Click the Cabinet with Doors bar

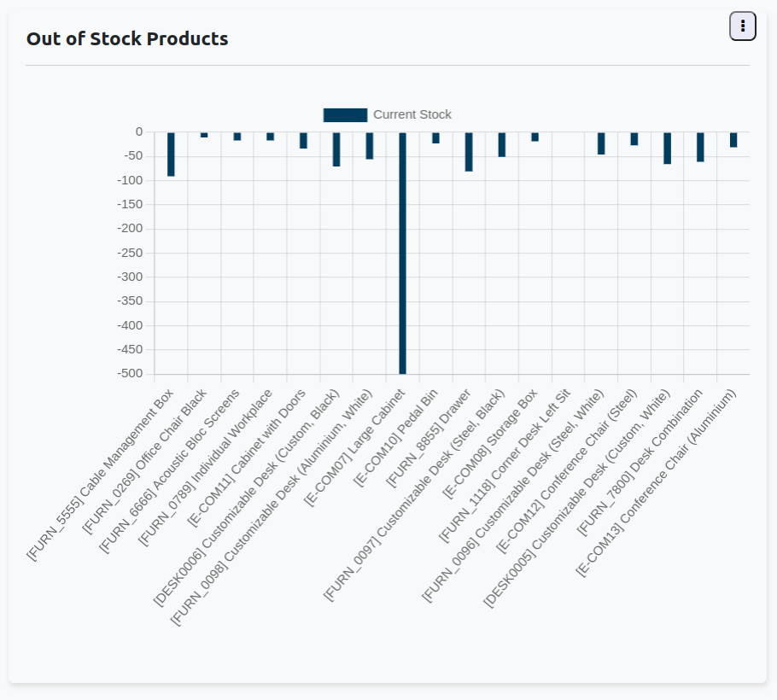click(x=303, y=141)
